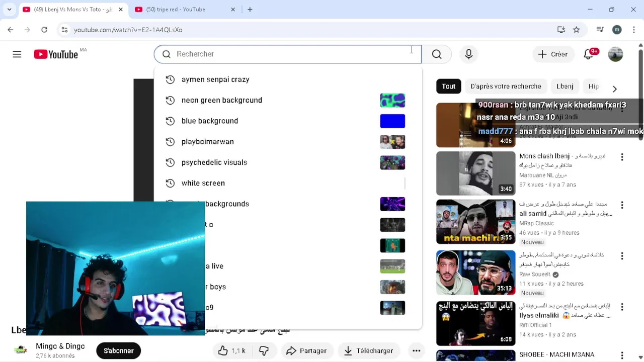Click the magnifier search button
The width and height of the screenshot is (644, 362).
tap(437, 54)
